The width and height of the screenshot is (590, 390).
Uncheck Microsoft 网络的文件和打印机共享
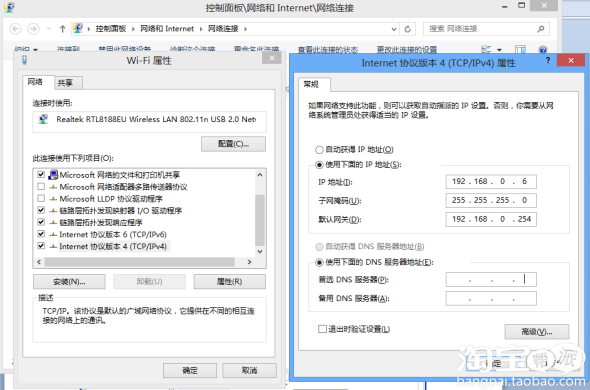coord(41,175)
